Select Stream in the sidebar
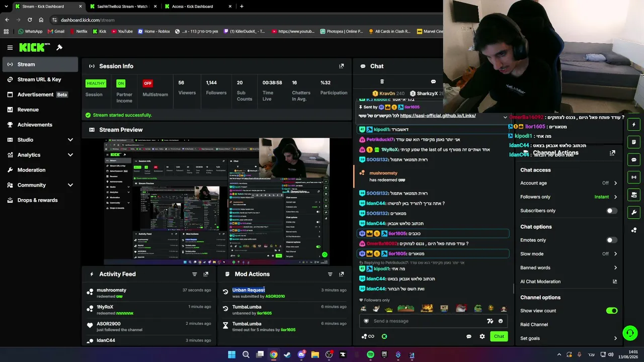This screenshot has height=362, width=644. [39, 64]
